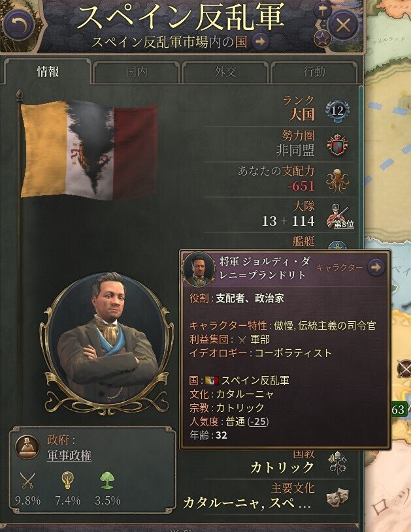The width and height of the screenshot is (411, 532).
Task: Switch to the 国内 tab
Action: pos(136,72)
